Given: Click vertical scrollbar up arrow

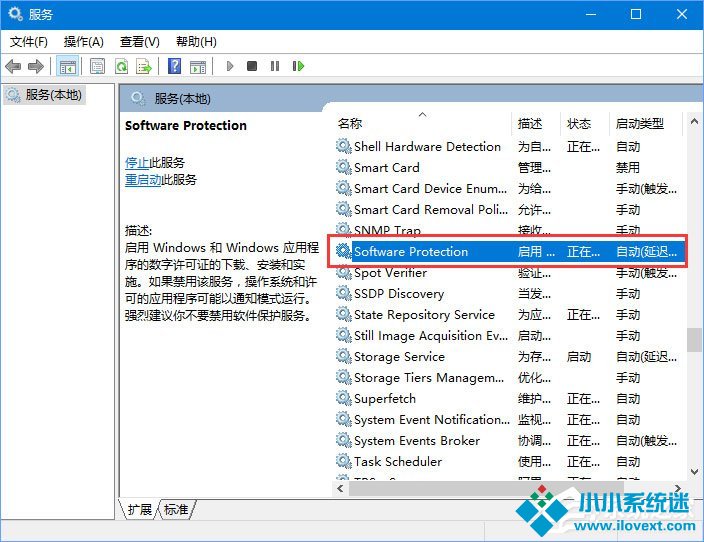Looking at the screenshot, I should point(694,121).
